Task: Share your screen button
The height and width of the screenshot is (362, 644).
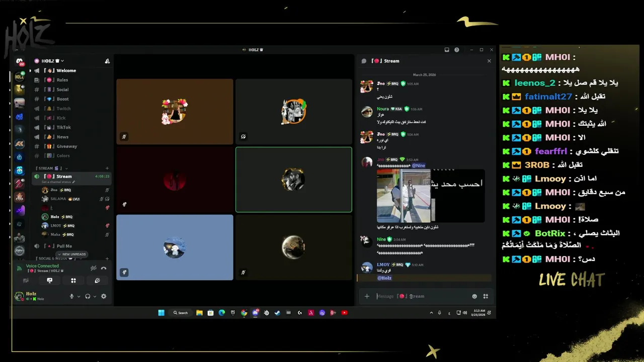Action: (49, 281)
